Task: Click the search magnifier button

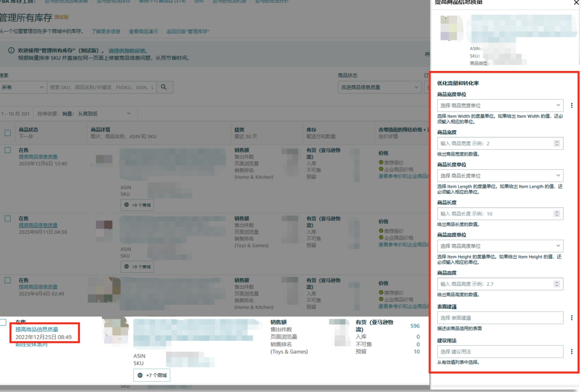Action: pos(164,87)
